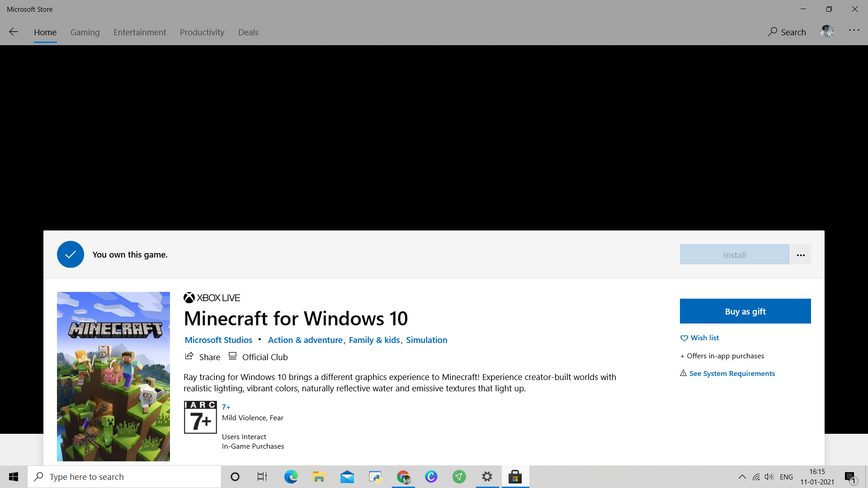Open Task View
Image resolution: width=868 pixels, height=488 pixels.
click(262, 477)
